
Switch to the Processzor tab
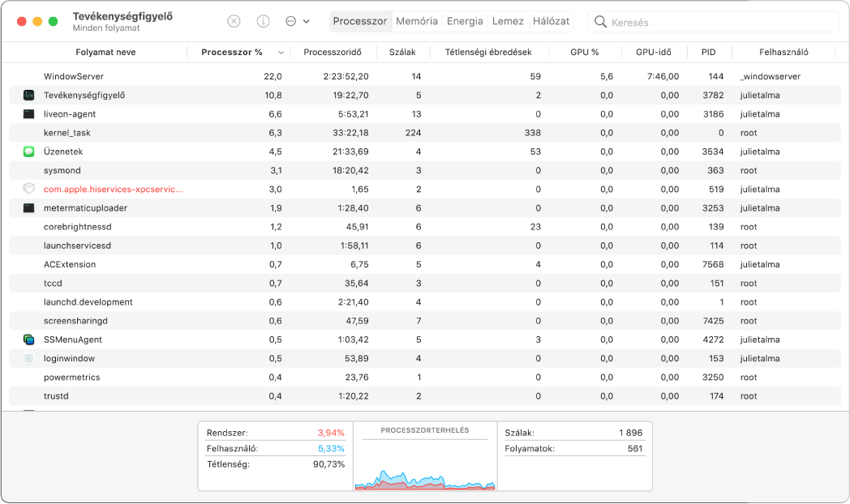coord(360,21)
